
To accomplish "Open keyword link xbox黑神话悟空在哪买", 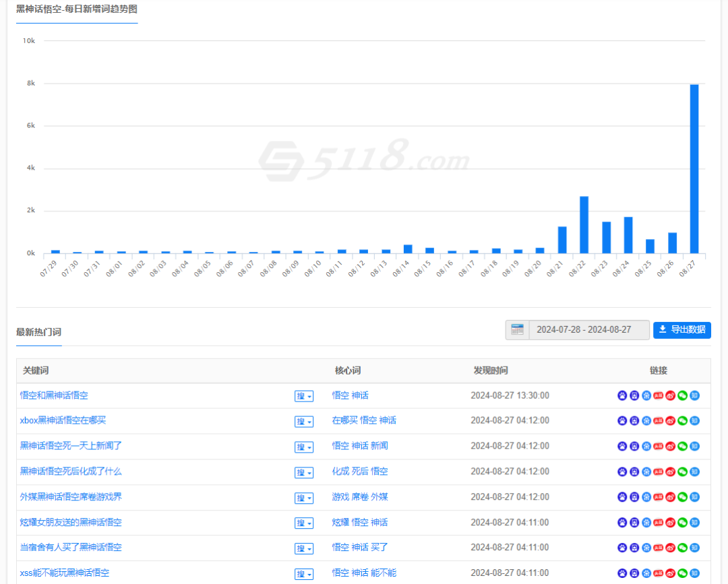I will (x=63, y=420).
